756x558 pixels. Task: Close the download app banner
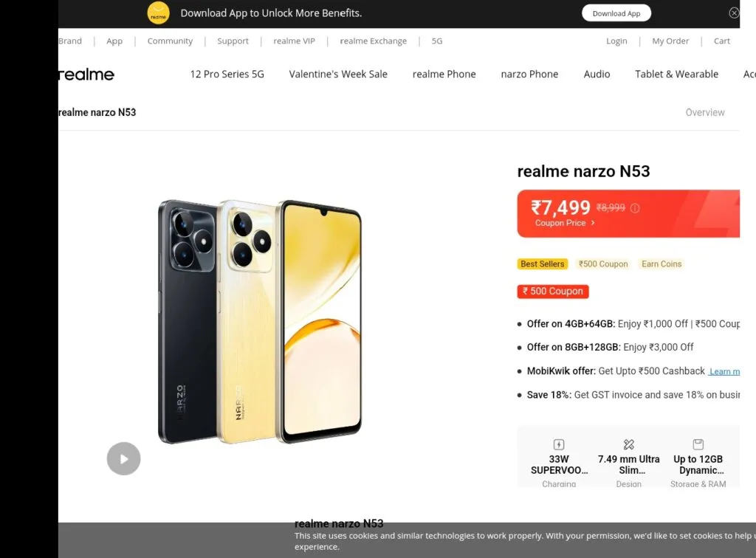[x=734, y=13]
